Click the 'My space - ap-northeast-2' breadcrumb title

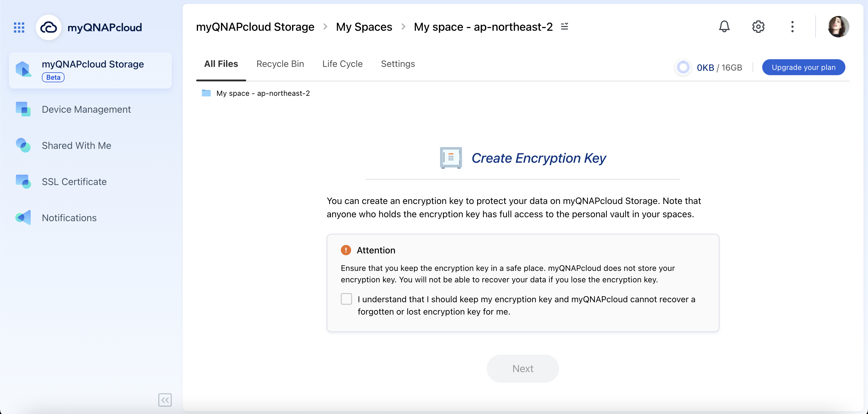tap(483, 27)
